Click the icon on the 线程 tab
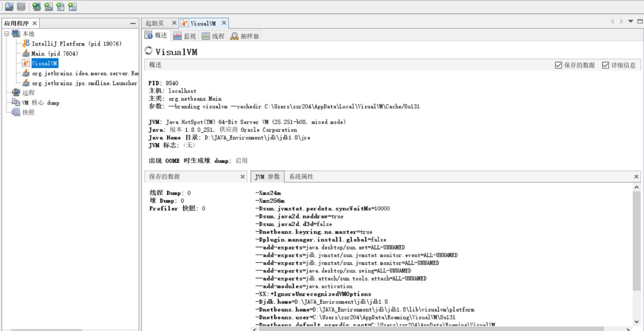Image resolution: width=644 pixels, height=331 pixels. tap(206, 36)
